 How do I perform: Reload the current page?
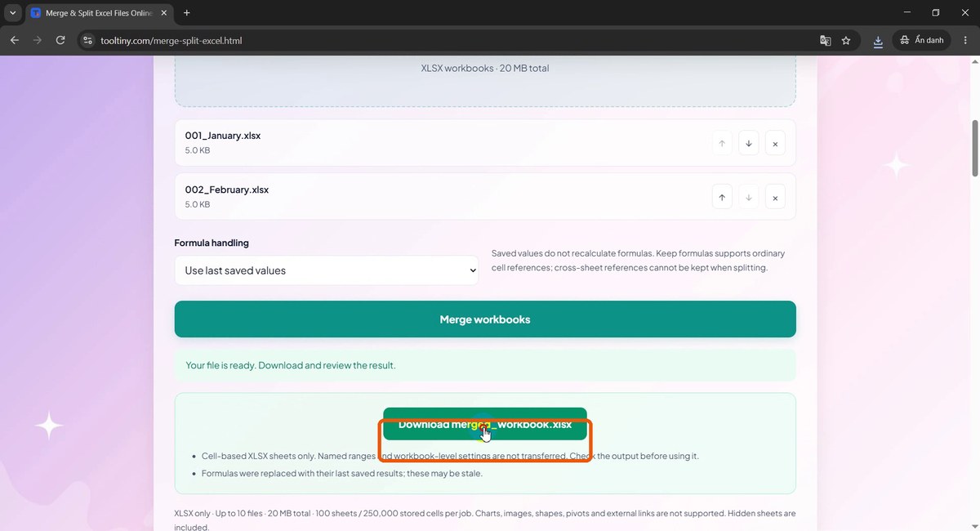(x=60, y=40)
